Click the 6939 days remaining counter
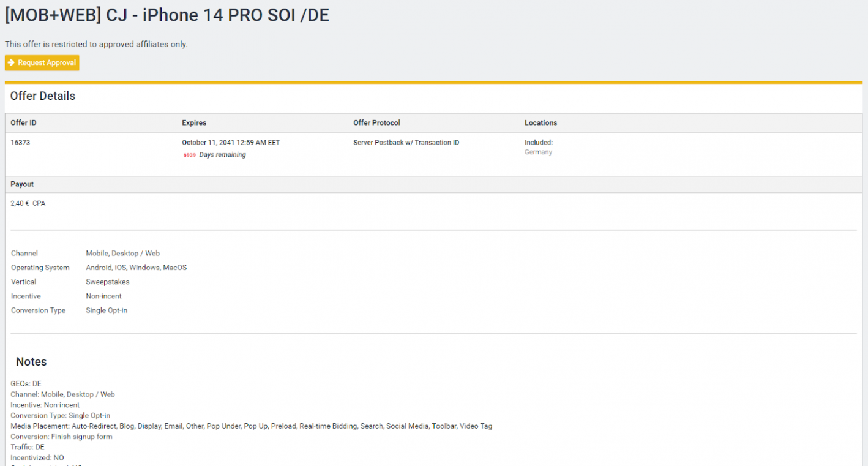This screenshot has height=466, width=868. [214, 155]
